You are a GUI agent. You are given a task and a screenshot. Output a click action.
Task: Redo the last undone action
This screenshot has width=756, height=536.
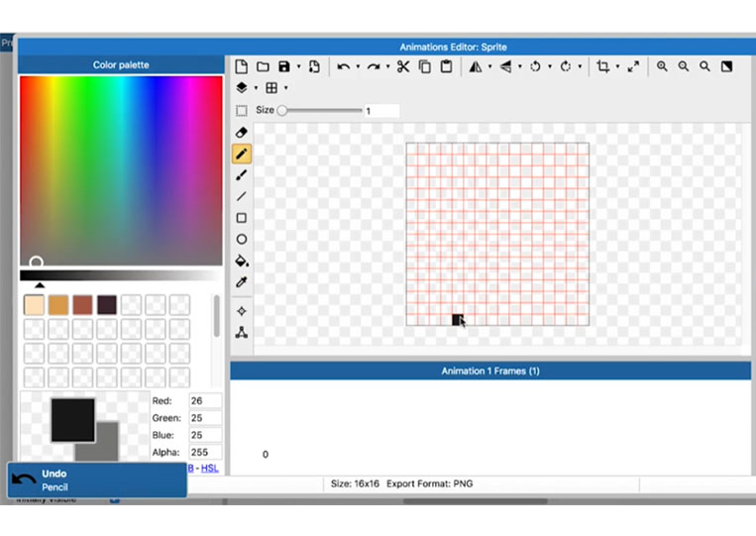tap(374, 66)
